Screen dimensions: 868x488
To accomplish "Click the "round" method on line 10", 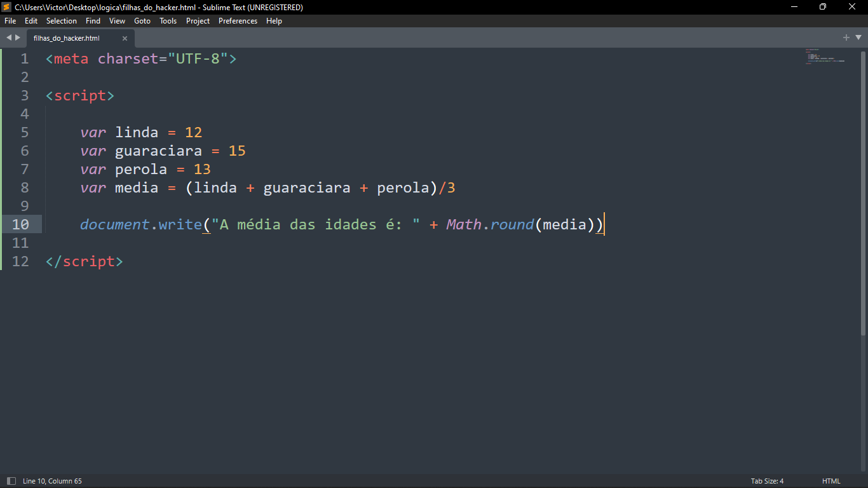I will 512,224.
